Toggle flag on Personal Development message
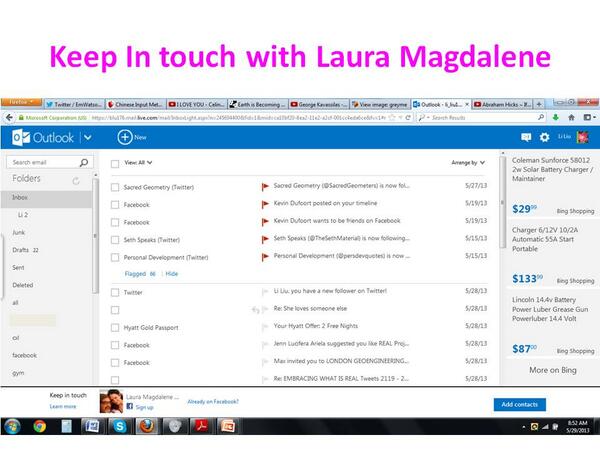Image resolution: width=600 pixels, height=450 pixels. (265, 257)
